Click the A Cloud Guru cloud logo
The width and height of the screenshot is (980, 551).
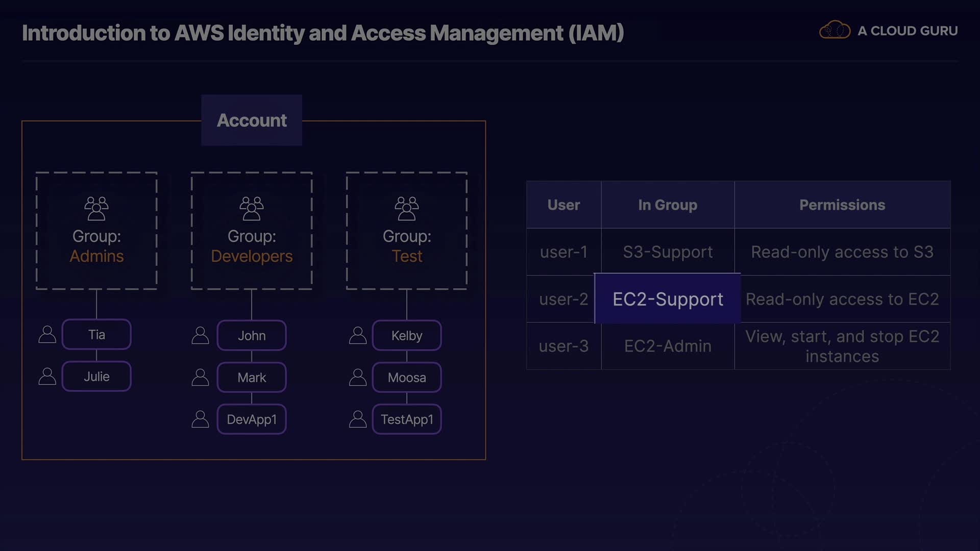coord(835,31)
